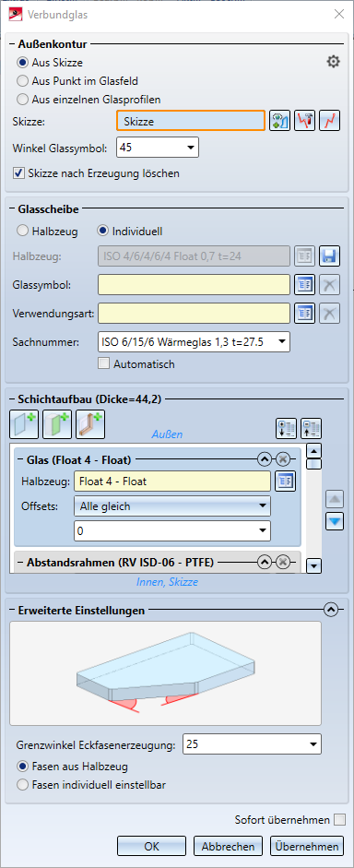Screen dimensions: 354x868
Task: Close the Verbundglas dialog
Action: (338, 15)
